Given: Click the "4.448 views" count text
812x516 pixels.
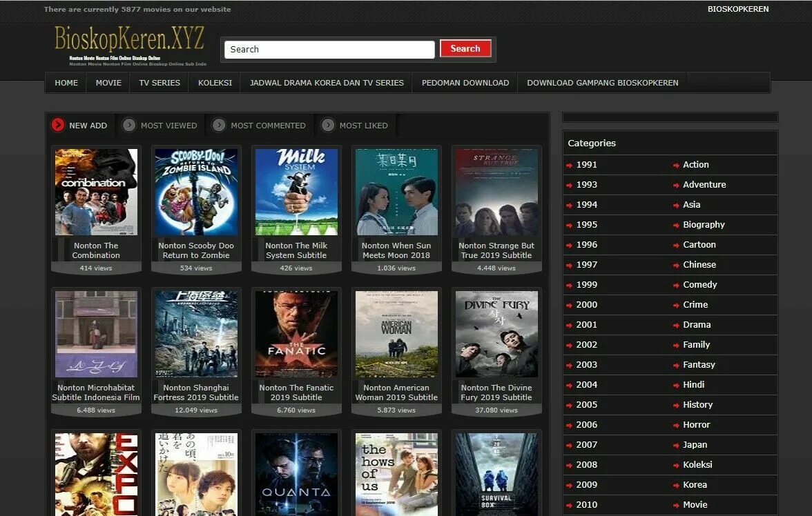Looking at the screenshot, I should (x=496, y=268).
